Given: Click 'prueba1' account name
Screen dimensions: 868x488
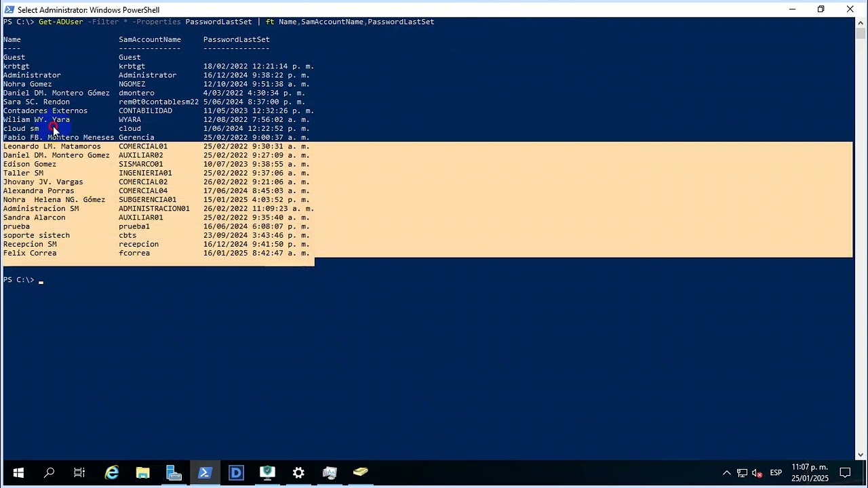Looking at the screenshot, I should (134, 226).
